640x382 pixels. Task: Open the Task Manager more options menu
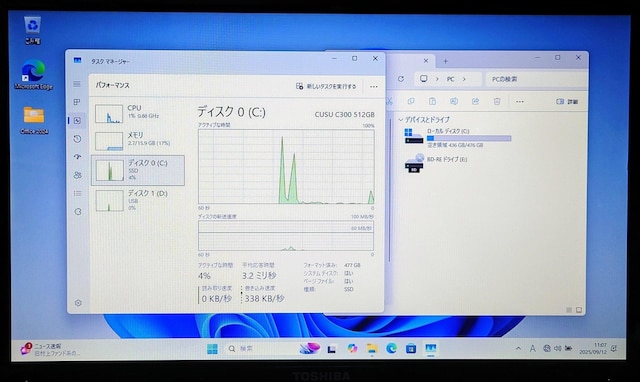(373, 87)
